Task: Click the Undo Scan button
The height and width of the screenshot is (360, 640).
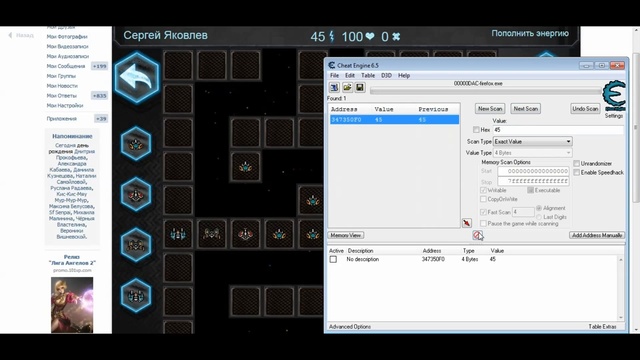Action: tap(585, 109)
